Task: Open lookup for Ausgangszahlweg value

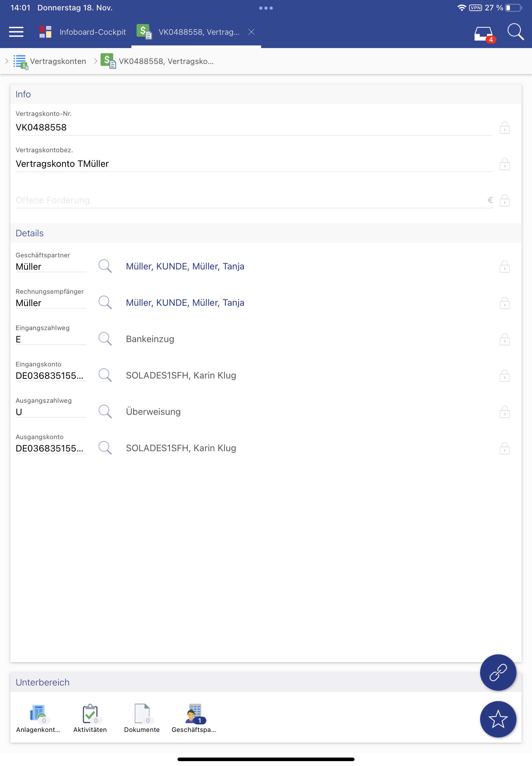Action: pyautogui.click(x=105, y=412)
